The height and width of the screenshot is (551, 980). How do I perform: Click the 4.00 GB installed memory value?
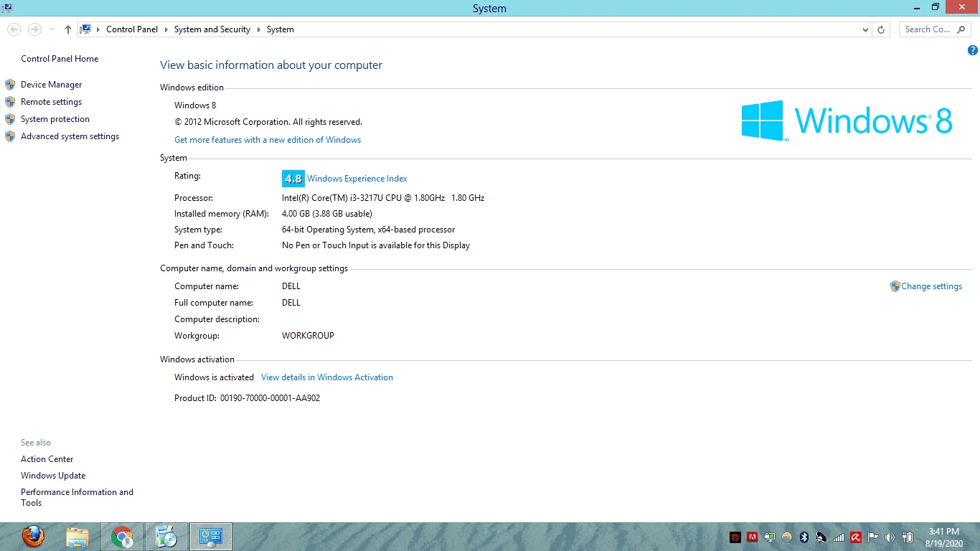tap(327, 214)
